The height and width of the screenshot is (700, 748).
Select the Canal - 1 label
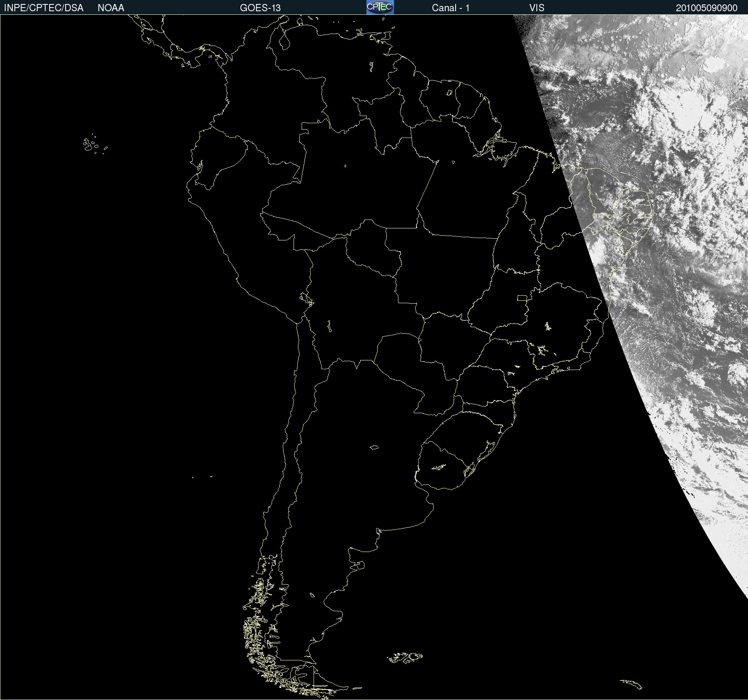click(451, 8)
